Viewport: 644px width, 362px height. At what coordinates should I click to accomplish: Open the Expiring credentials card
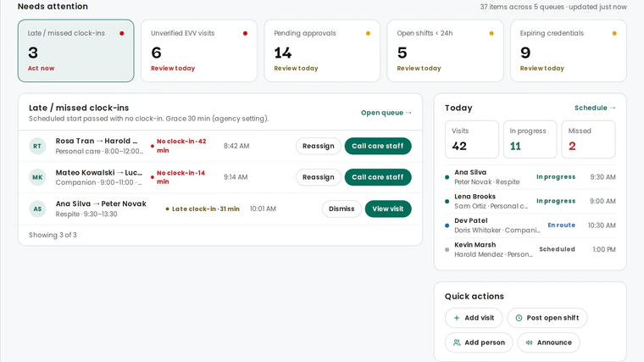tap(569, 51)
